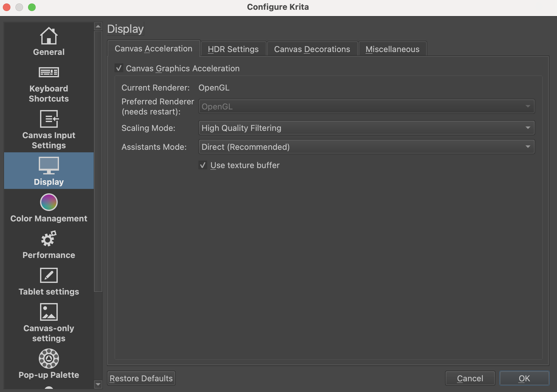Click the Restore Defaults button

click(141, 378)
